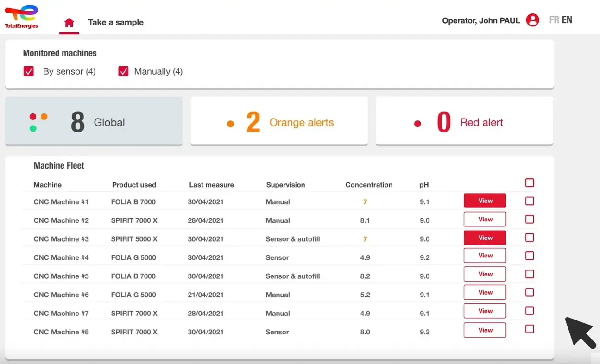Check the row checkbox for CNC Machine #5
This screenshot has height=364, width=600.
point(530,274)
